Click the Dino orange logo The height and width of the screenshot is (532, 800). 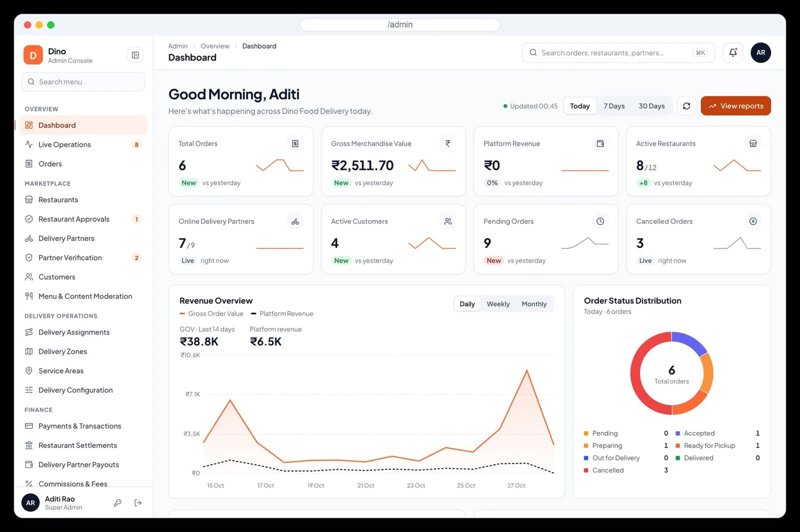pos(33,55)
